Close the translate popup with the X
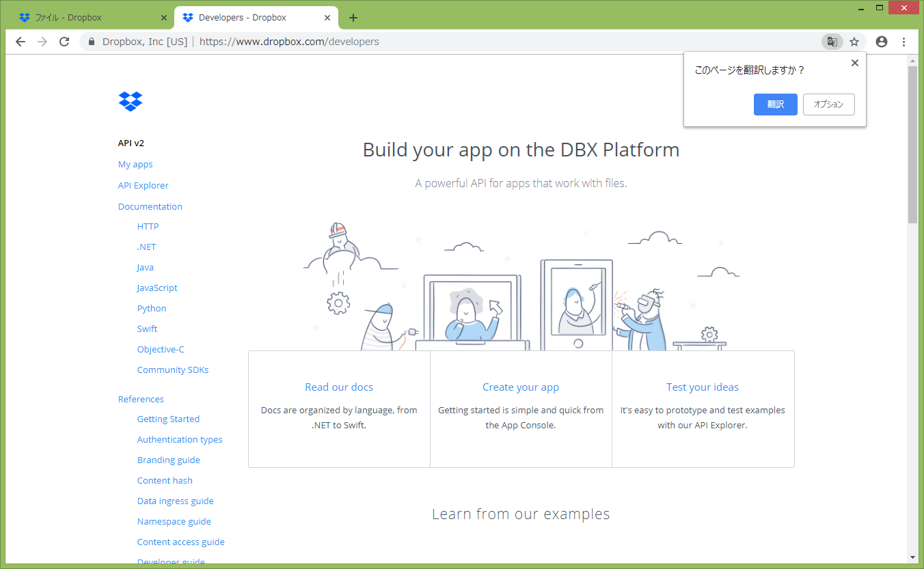The width and height of the screenshot is (924, 569). [854, 63]
